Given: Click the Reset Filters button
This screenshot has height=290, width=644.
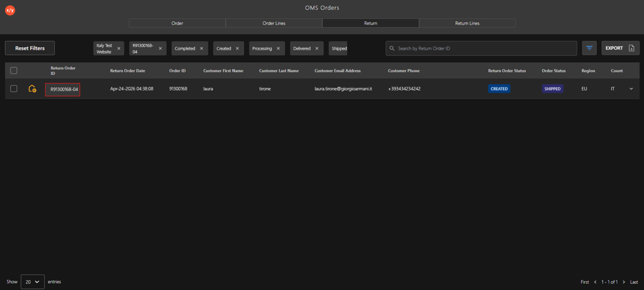Looking at the screenshot, I should [x=30, y=48].
